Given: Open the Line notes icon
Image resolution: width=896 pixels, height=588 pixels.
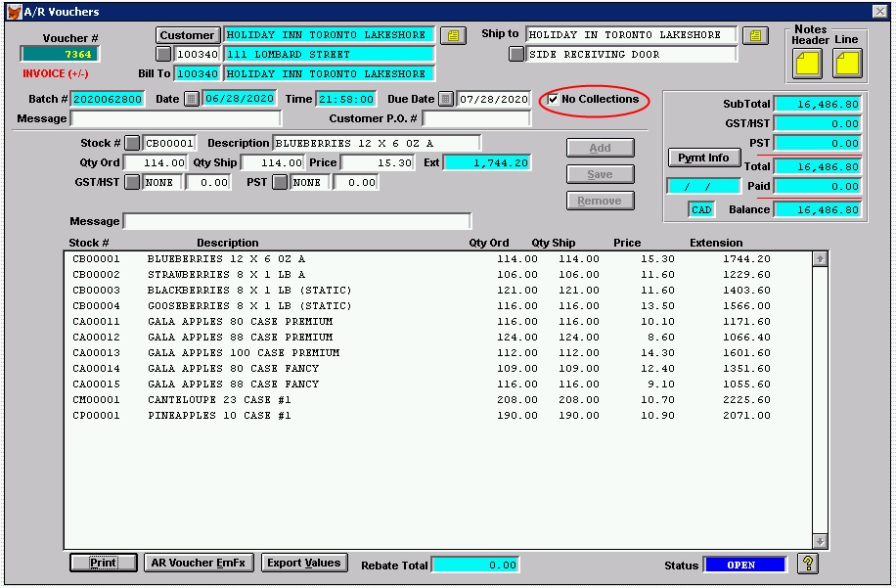Looking at the screenshot, I should tap(847, 65).
